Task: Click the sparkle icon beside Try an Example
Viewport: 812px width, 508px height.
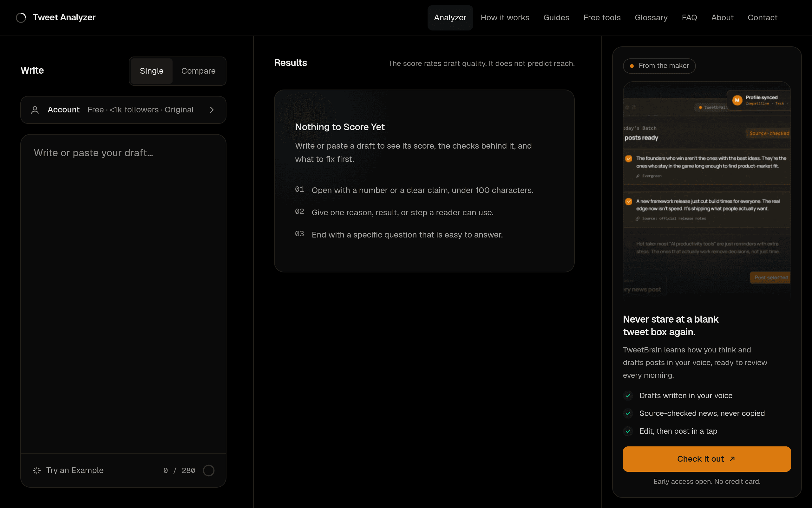Action: pyautogui.click(x=37, y=470)
